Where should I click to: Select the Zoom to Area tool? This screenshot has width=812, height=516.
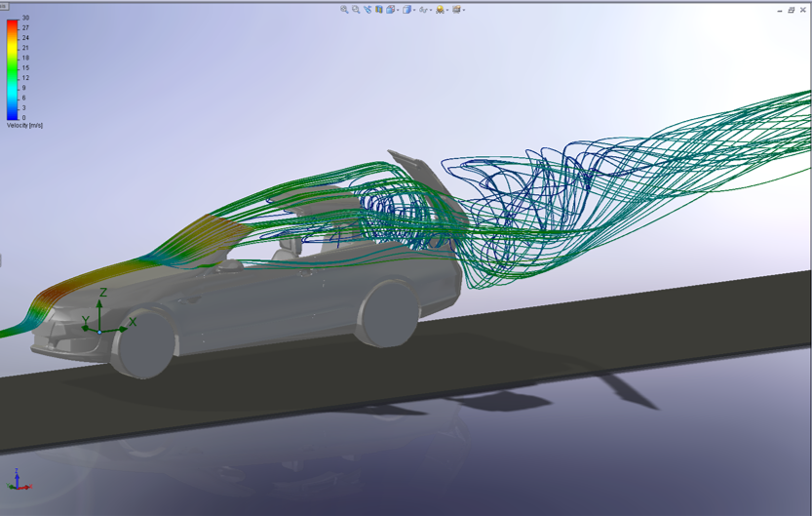coord(356,9)
